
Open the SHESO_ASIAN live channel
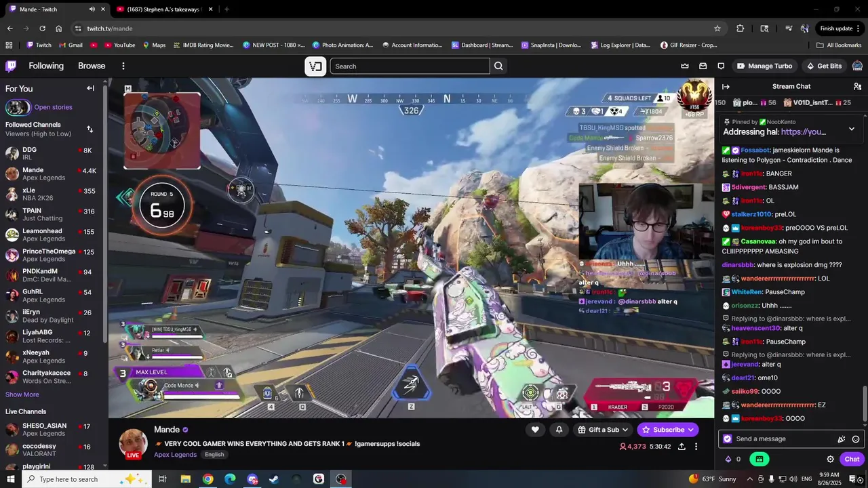(51, 429)
